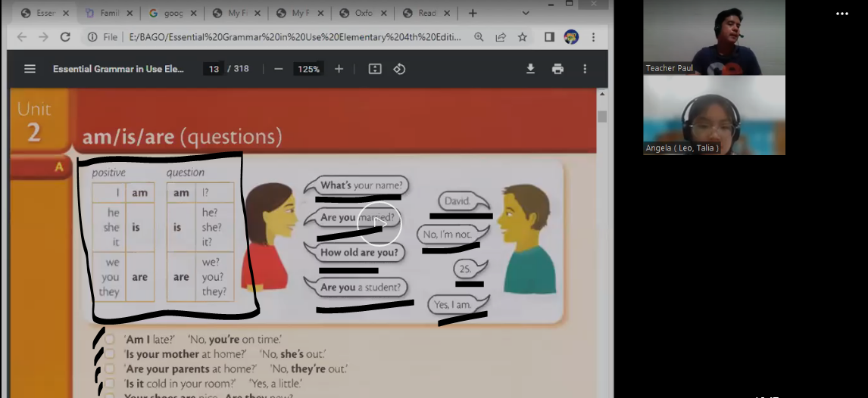Click the total page count 318

point(242,69)
